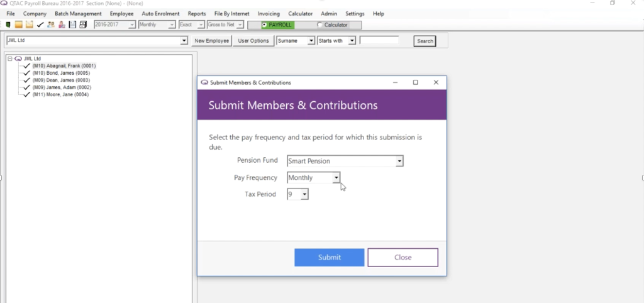Click the green door exit toolbar icon

coord(8,25)
